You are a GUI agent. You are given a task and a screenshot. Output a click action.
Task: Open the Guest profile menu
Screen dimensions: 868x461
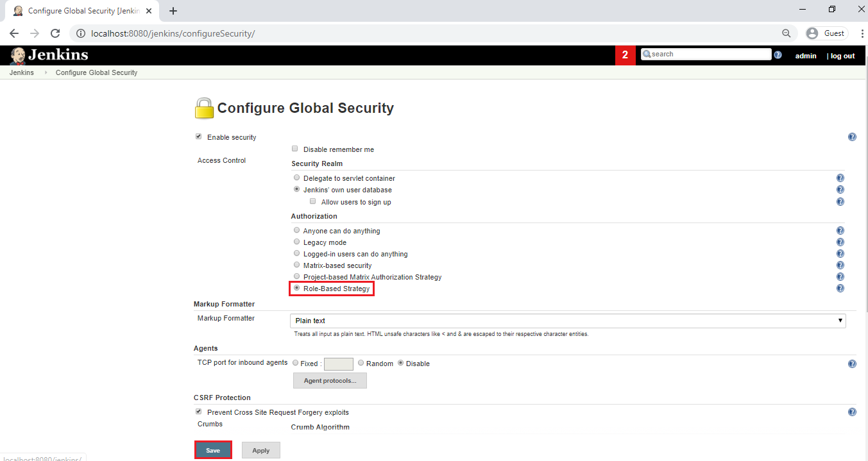pos(827,33)
